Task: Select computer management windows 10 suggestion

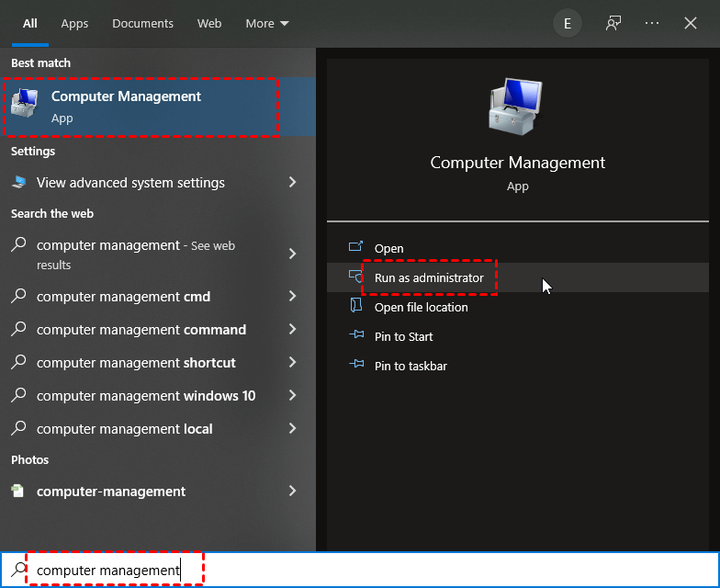Action: pyautogui.click(x=158, y=395)
